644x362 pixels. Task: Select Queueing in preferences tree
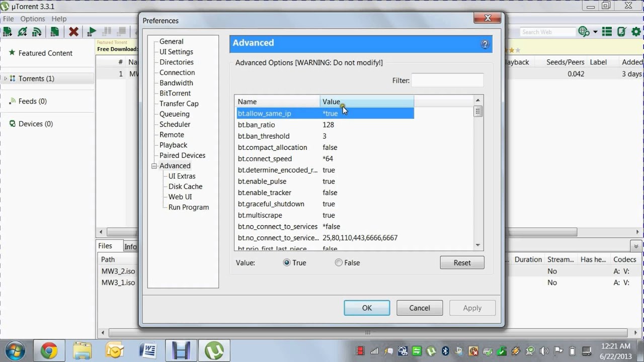[175, 114]
